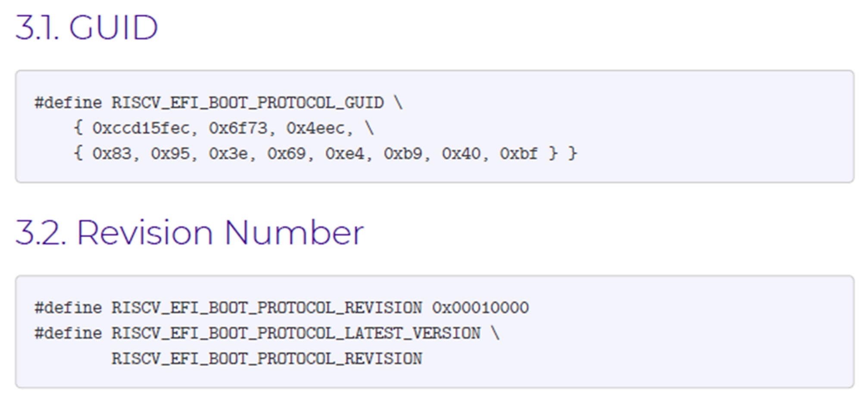
Task: Click the 0xe4 byte value
Action: (344, 154)
